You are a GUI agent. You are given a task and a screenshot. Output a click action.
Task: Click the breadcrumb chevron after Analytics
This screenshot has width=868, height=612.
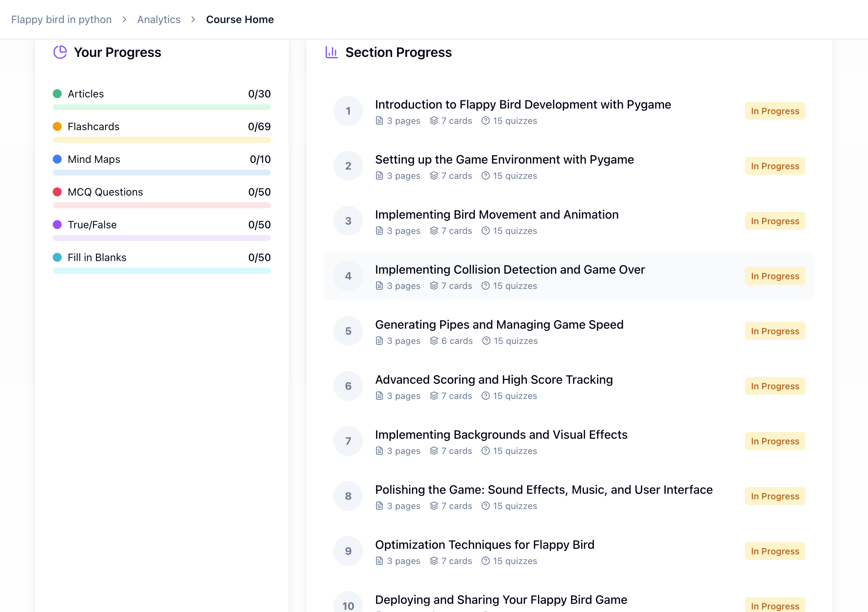tap(193, 19)
